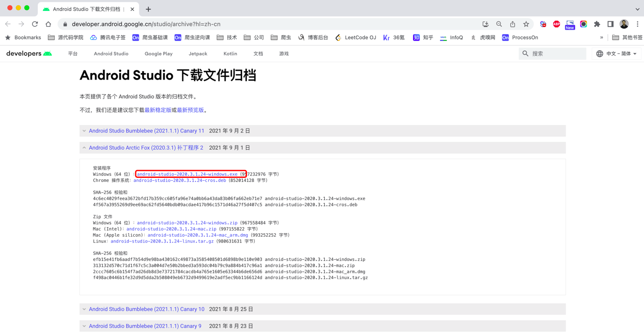644x334 pixels.
Task: Click the address bar URL
Action: (x=146, y=24)
